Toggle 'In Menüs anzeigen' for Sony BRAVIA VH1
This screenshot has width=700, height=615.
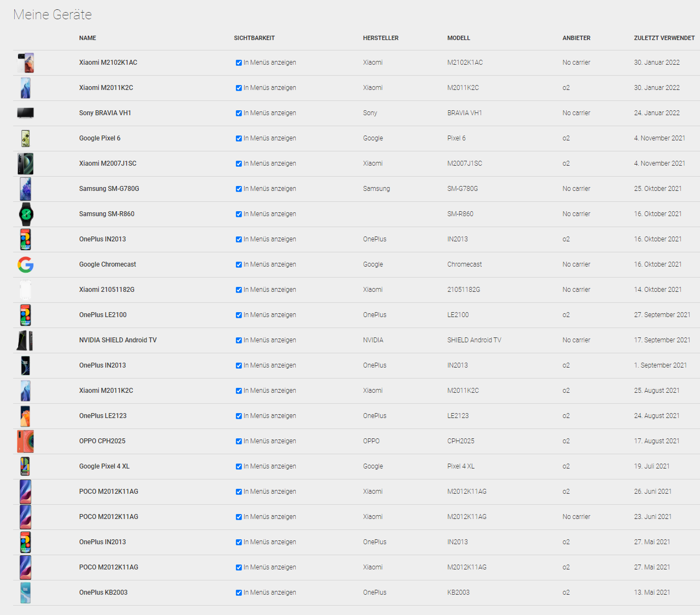pyautogui.click(x=239, y=113)
